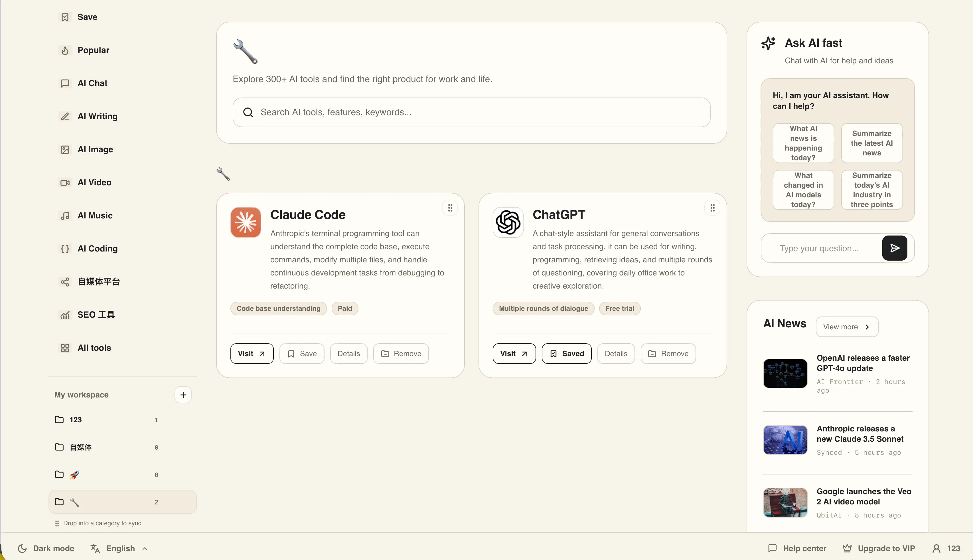
Task: Focus the Search AI tools field
Action: [x=471, y=112]
